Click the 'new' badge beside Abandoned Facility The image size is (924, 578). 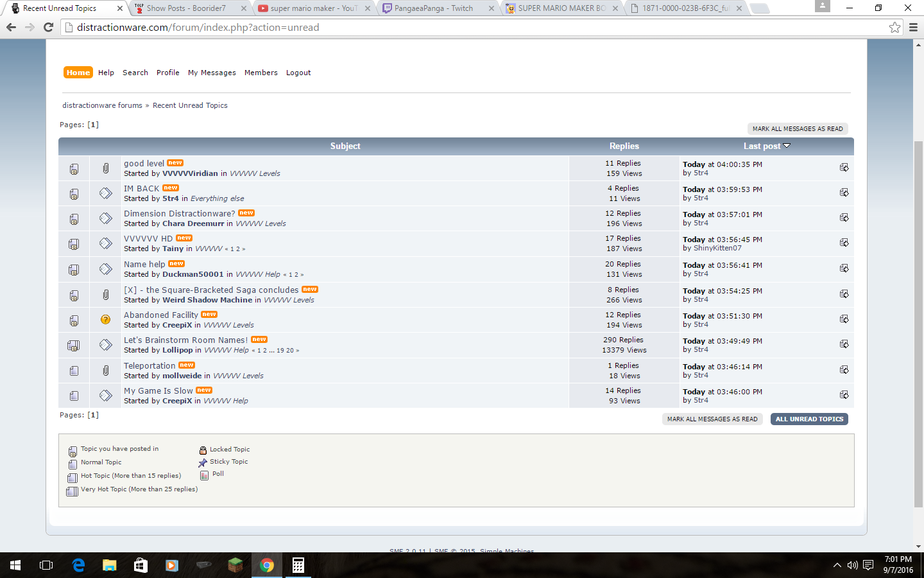[x=209, y=315]
